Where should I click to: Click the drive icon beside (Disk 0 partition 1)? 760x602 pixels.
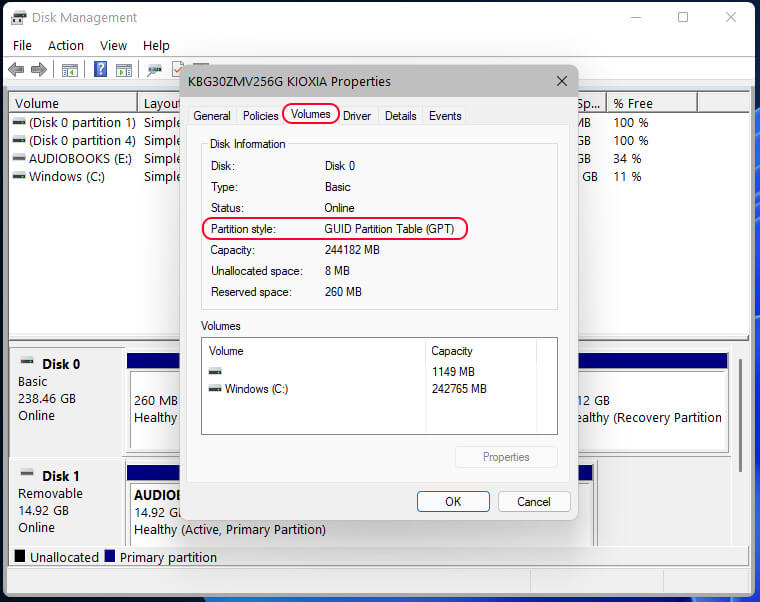click(x=19, y=122)
